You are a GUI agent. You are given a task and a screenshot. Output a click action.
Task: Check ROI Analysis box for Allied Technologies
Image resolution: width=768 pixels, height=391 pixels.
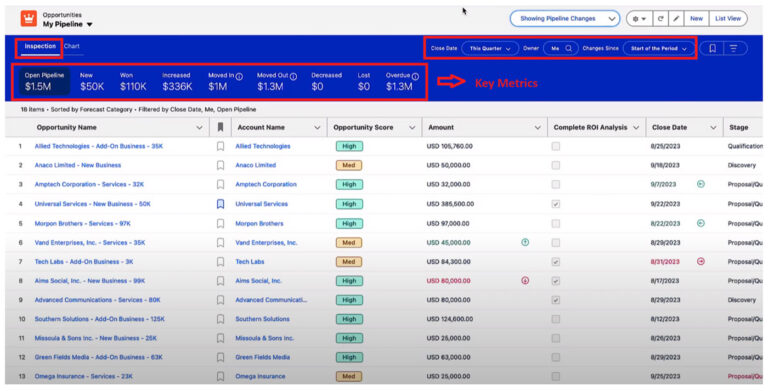tap(556, 146)
